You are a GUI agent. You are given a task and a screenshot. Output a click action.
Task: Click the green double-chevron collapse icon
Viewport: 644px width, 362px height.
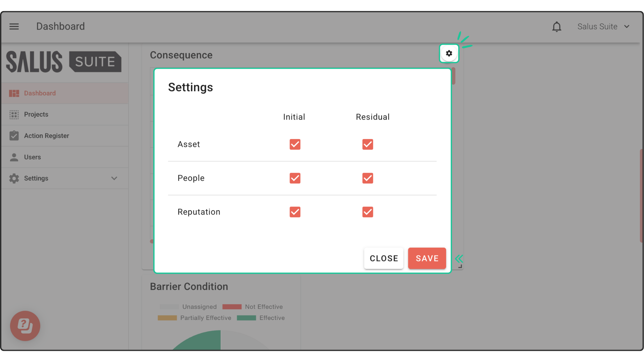tap(459, 259)
